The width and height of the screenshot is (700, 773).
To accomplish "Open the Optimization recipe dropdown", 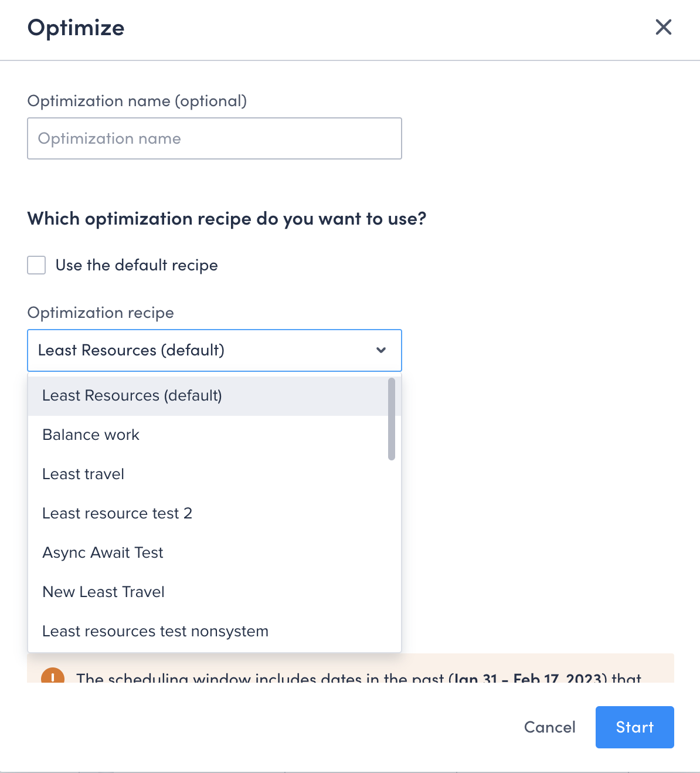I will click(214, 350).
